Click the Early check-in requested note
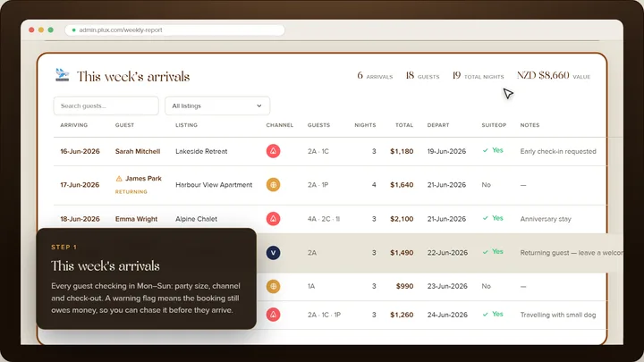The height and width of the screenshot is (362, 644). (x=558, y=151)
